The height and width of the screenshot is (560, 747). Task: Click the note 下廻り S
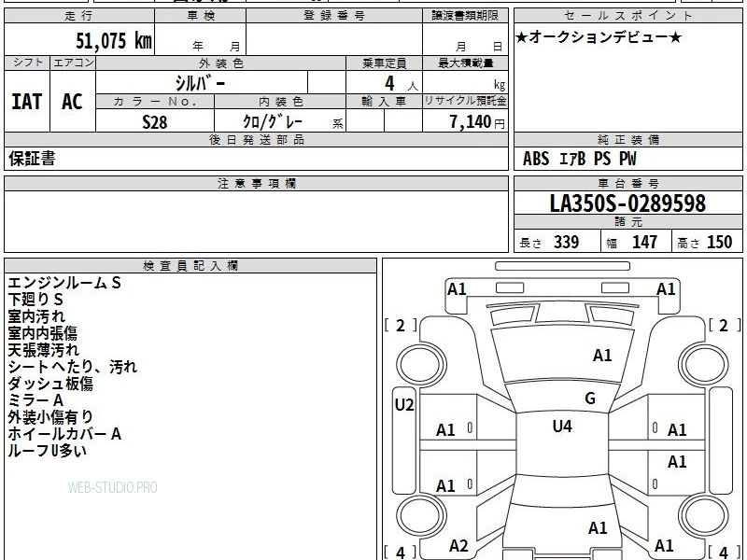click(x=35, y=300)
